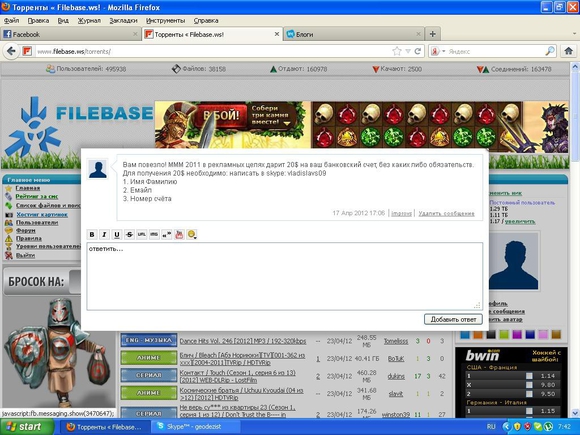Click the Выйти logout link
This screenshot has height=435, width=580.
click(26, 255)
